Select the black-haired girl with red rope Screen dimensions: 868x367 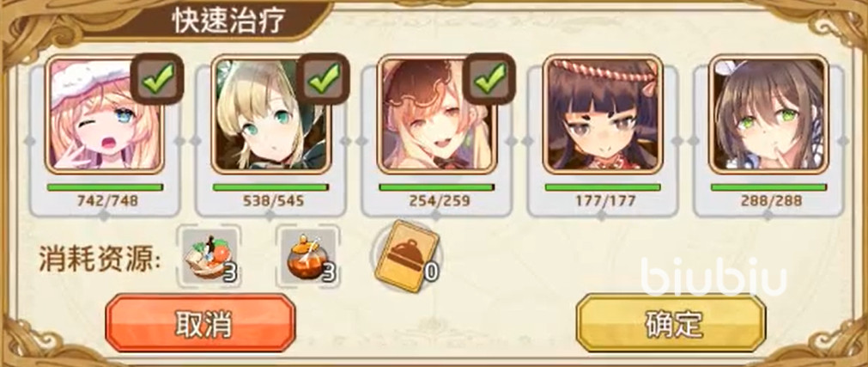coord(603,114)
